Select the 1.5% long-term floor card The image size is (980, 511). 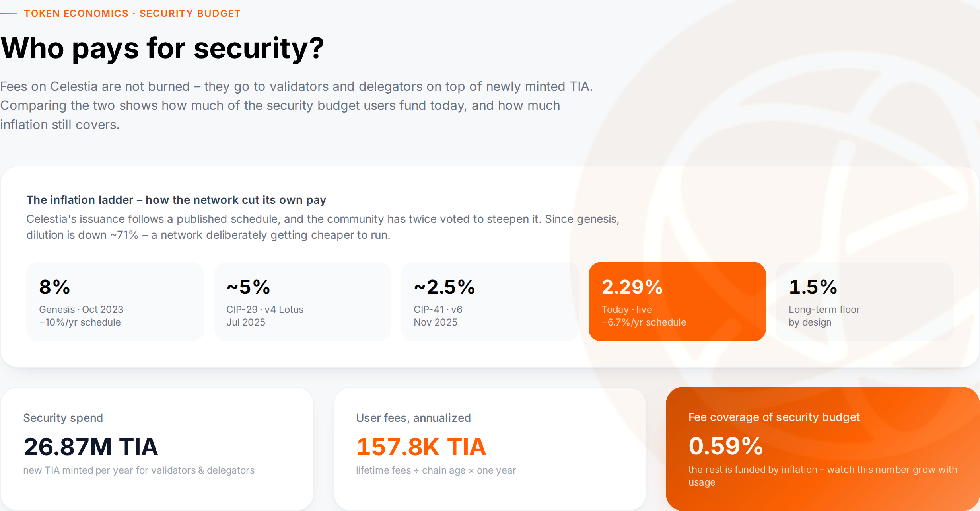(x=864, y=301)
